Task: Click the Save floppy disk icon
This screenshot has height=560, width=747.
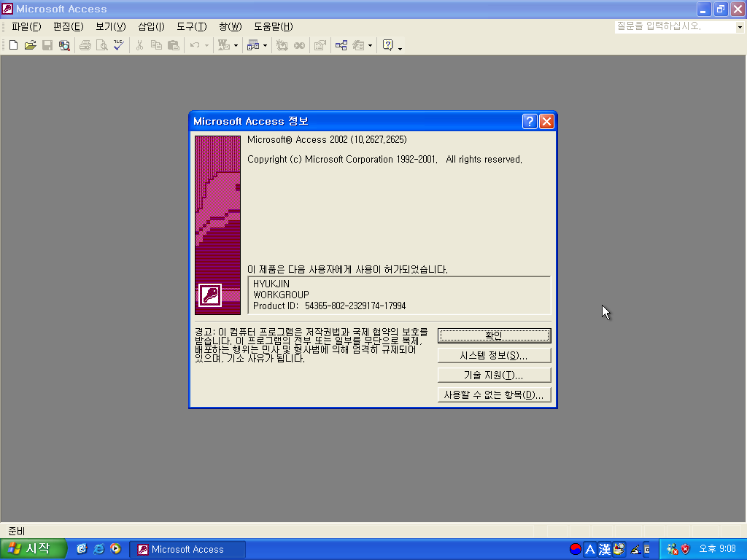Action: 47,45
